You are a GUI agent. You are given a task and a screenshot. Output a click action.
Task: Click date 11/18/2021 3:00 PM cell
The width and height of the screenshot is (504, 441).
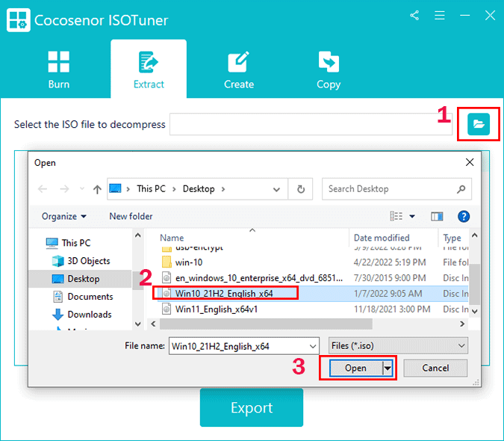(392, 309)
